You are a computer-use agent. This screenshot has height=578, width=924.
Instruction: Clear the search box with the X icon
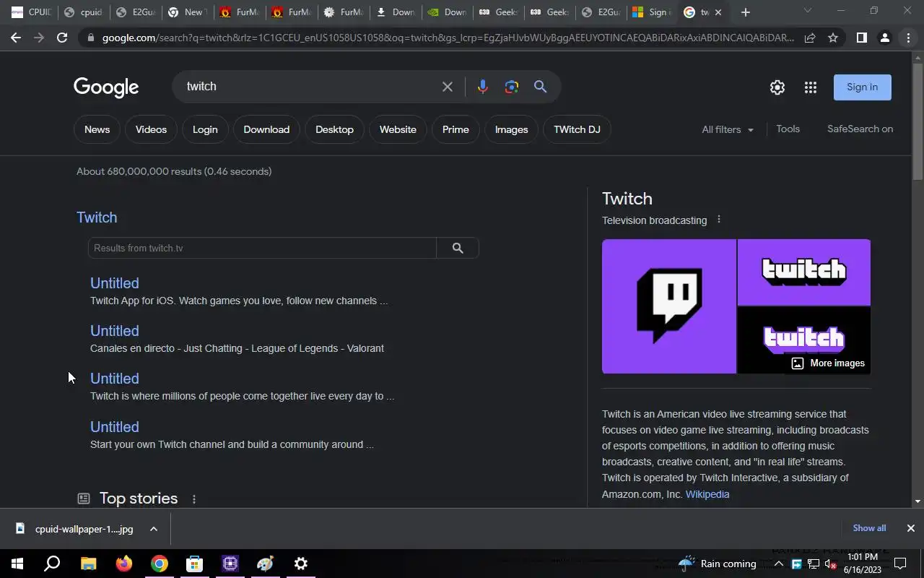448,87
